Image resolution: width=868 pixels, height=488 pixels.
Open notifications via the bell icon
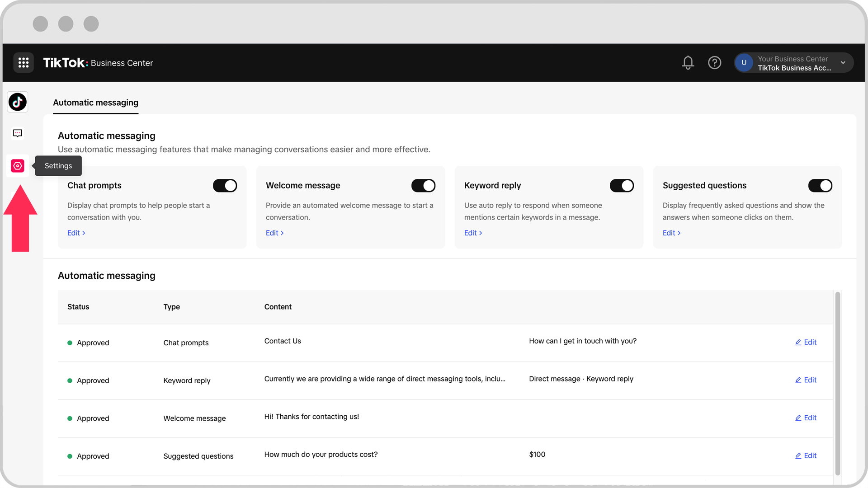(688, 63)
